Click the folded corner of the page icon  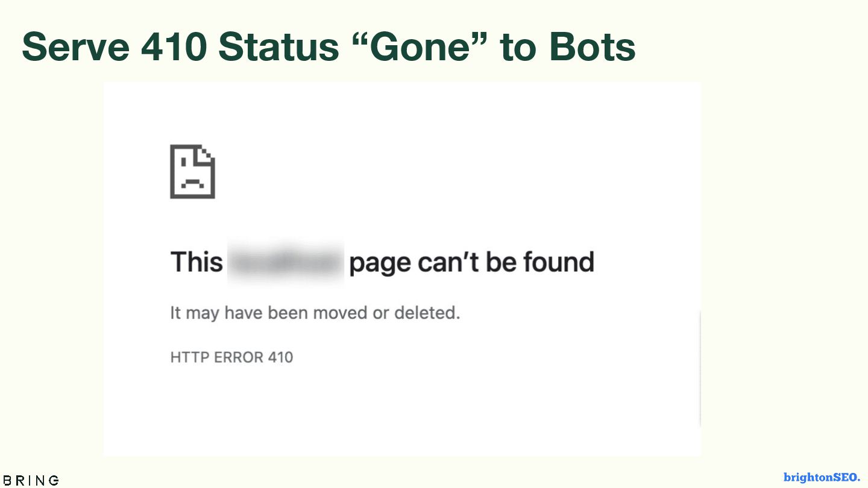click(x=208, y=152)
